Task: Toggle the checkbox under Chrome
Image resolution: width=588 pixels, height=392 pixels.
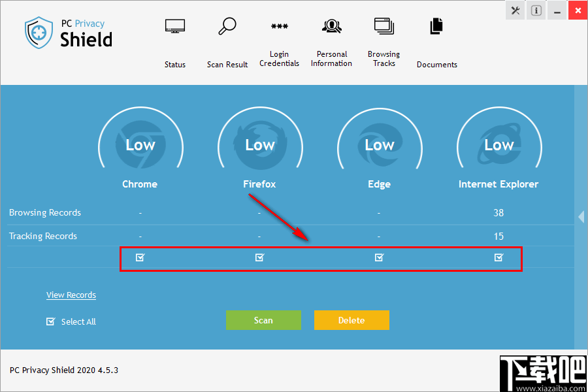Action: pos(140,257)
